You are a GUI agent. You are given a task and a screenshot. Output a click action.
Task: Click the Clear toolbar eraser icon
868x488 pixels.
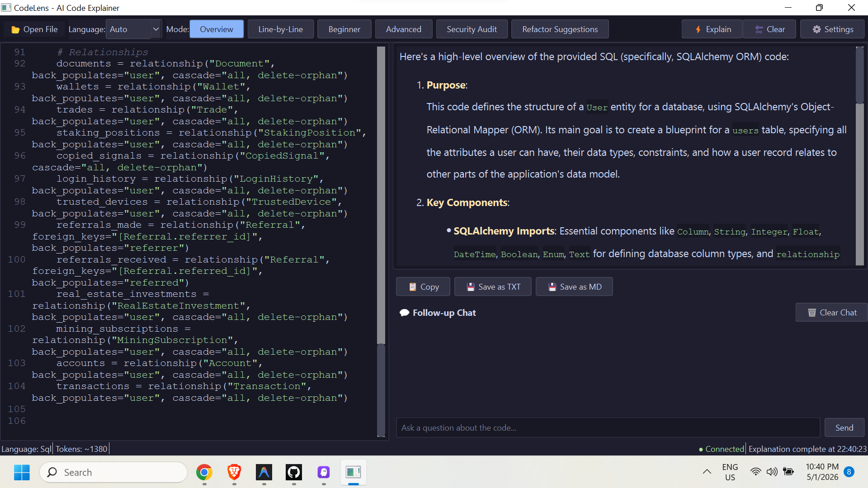[759, 29]
